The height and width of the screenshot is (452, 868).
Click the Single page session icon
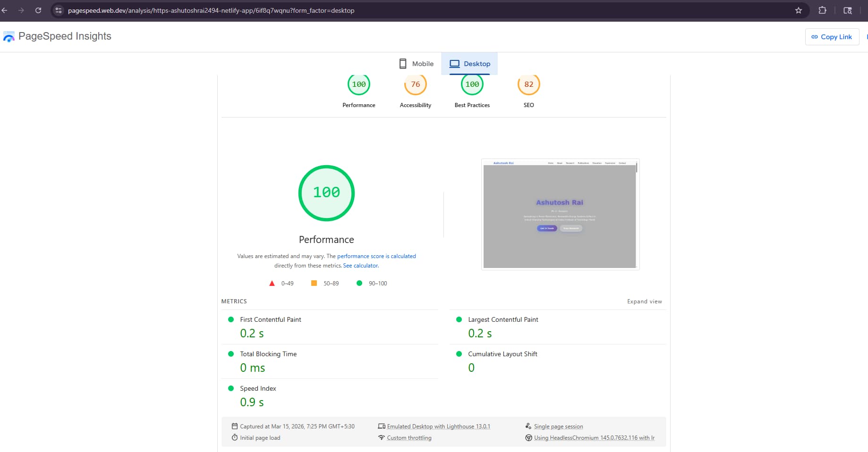(529, 426)
